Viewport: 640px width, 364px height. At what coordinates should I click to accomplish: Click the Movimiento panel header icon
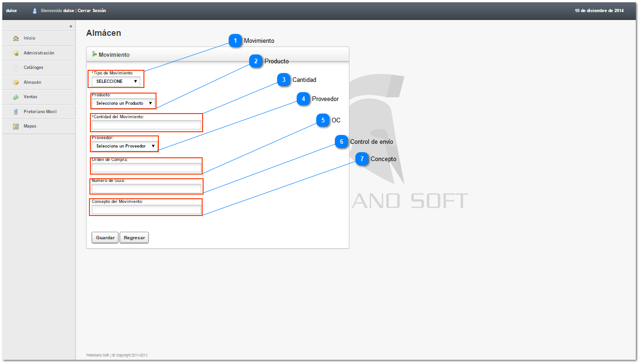[94, 54]
